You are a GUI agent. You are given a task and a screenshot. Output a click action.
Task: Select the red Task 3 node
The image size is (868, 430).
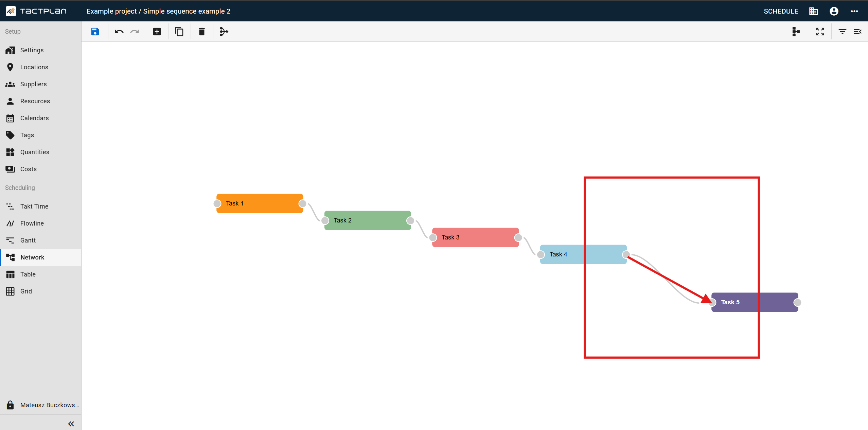pos(476,237)
